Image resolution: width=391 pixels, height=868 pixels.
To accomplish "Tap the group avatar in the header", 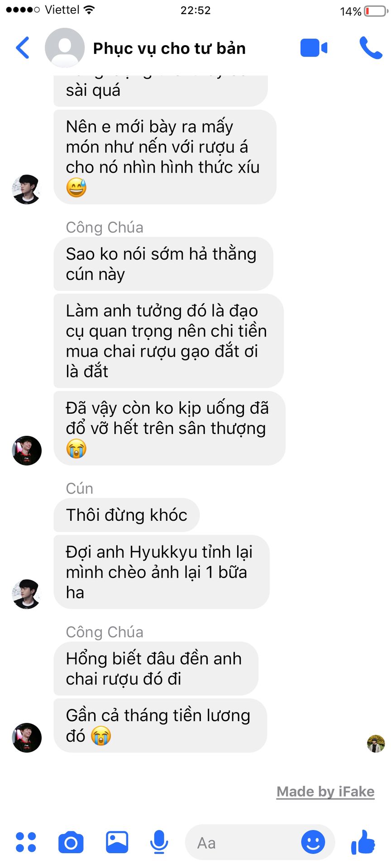I will click(65, 48).
